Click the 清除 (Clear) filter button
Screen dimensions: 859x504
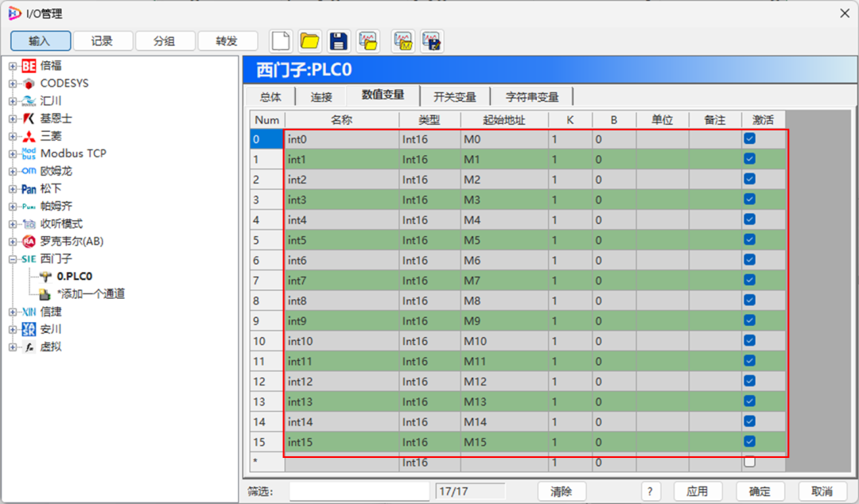pos(562,490)
